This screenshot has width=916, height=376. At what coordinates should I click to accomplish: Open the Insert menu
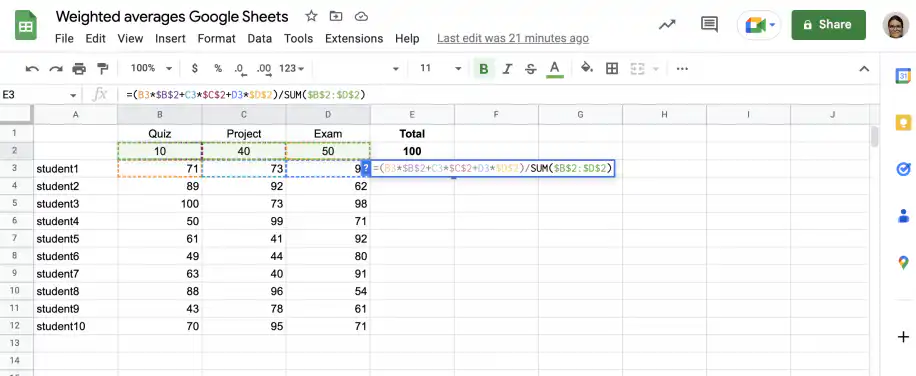[170, 39]
